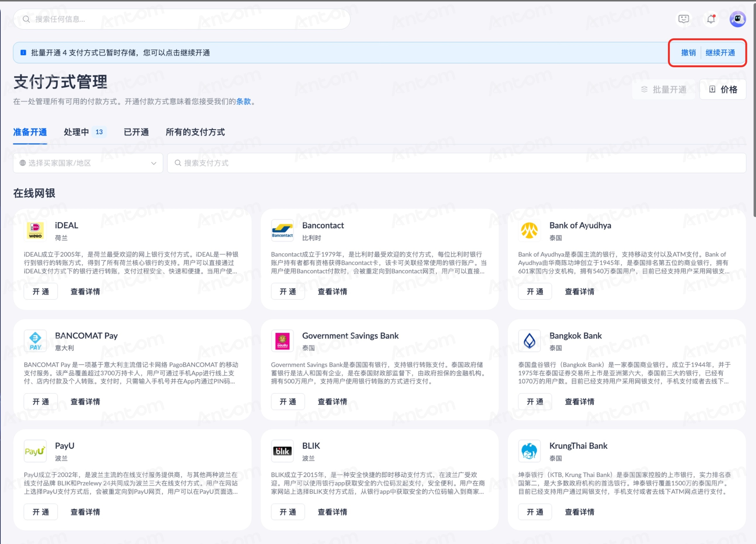Switch to the 准备开通 tab
The width and height of the screenshot is (756, 544).
pos(30,132)
